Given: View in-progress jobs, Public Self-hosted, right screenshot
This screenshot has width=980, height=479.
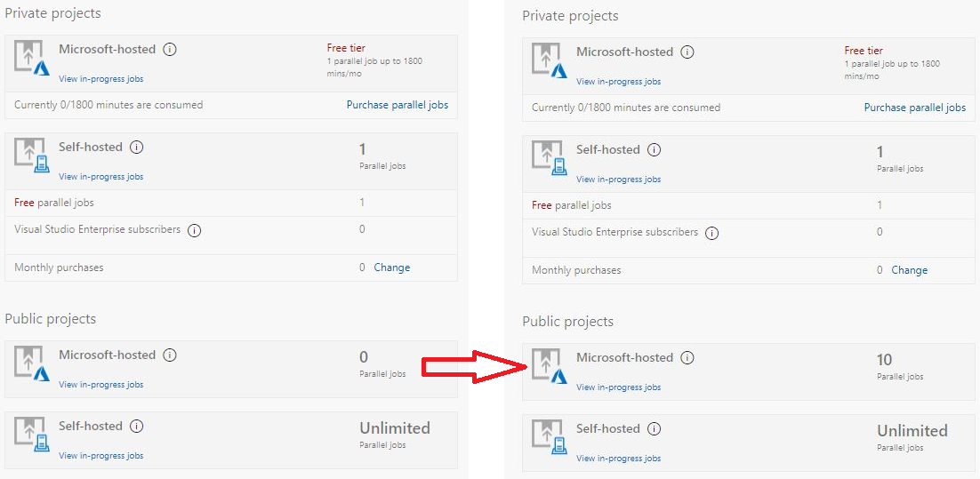Looking at the screenshot, I should pos(618,459).
